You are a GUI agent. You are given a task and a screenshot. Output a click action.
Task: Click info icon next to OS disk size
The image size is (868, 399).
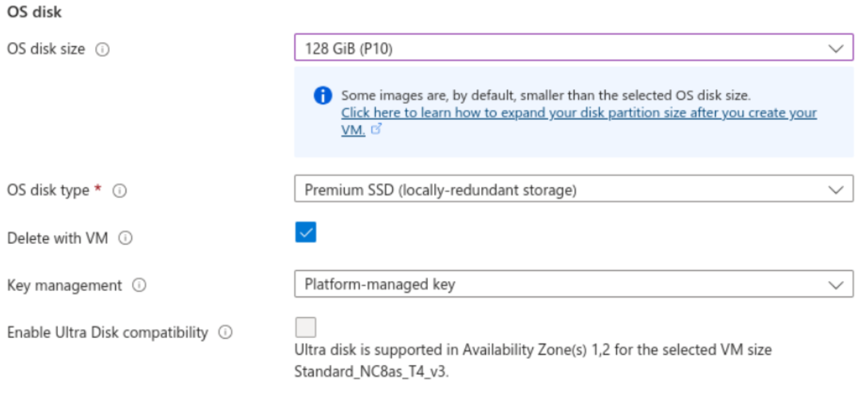pos(102,50)
